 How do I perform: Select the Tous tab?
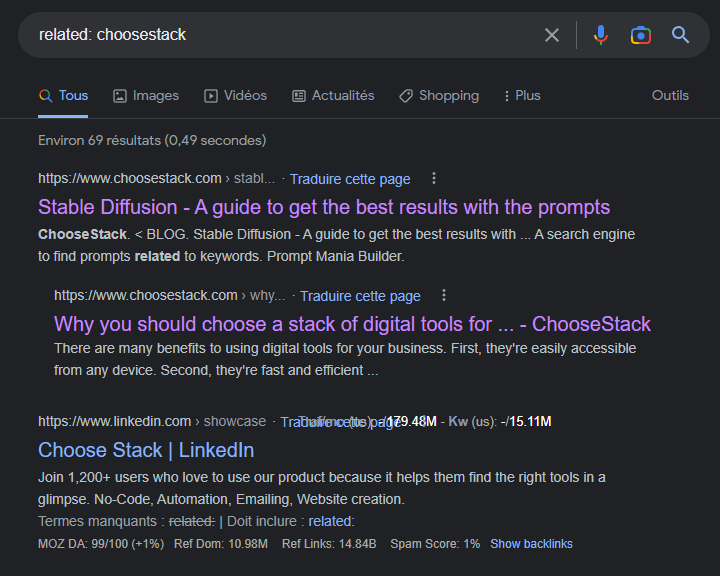point(63,96)
